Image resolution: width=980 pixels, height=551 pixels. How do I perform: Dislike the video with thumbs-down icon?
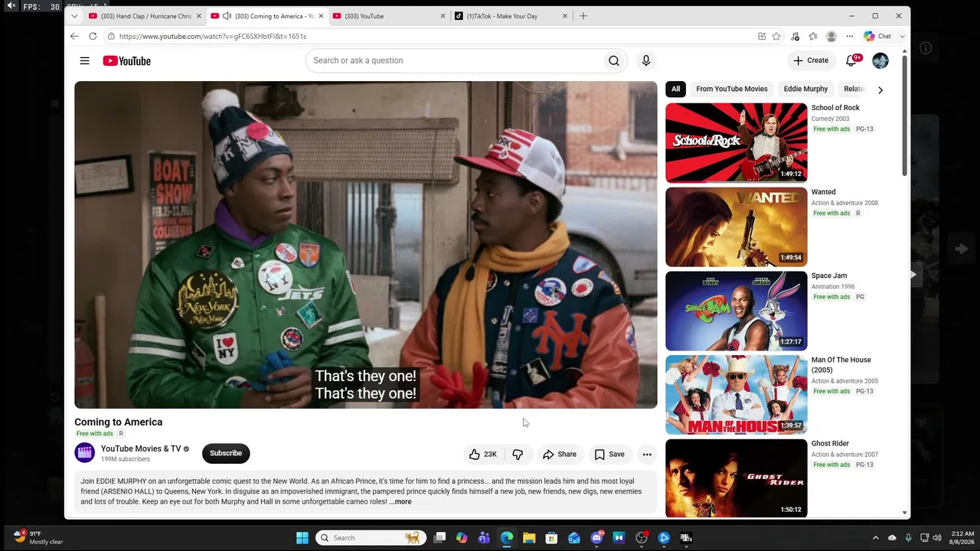[x=518, y=455]
